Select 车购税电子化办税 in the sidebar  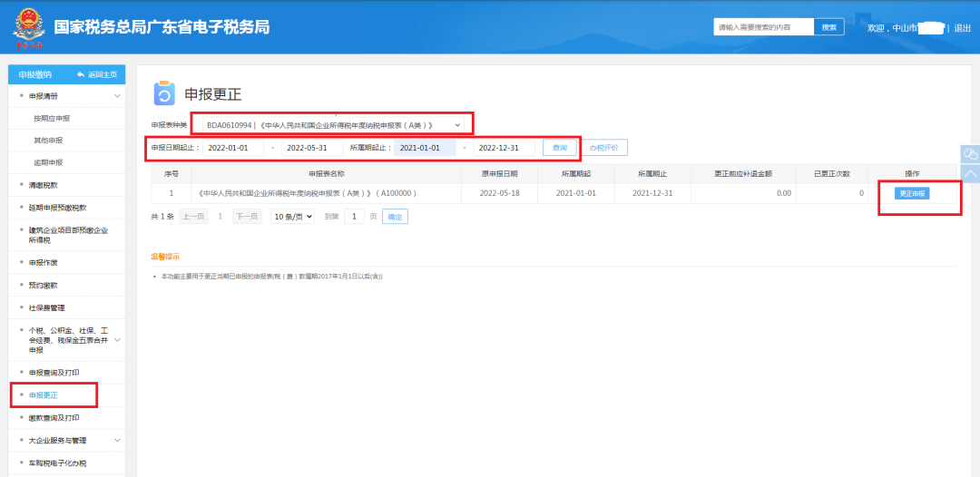(x=57, y=463)
